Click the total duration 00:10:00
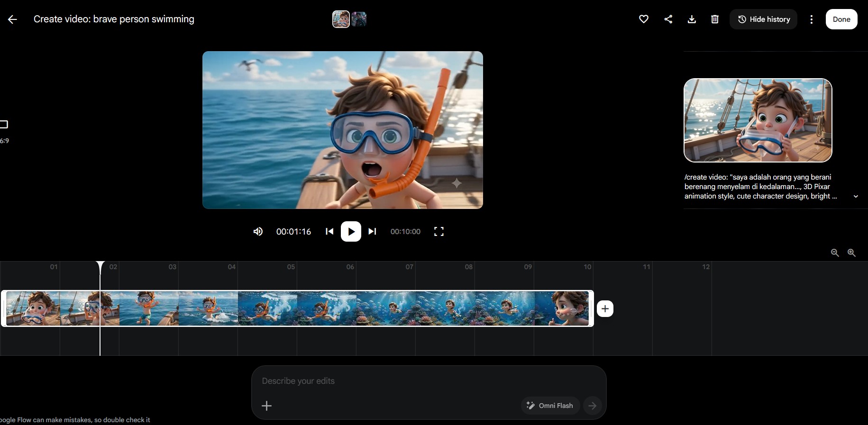This screenshot has width=868, height=425. pos(405,232)
